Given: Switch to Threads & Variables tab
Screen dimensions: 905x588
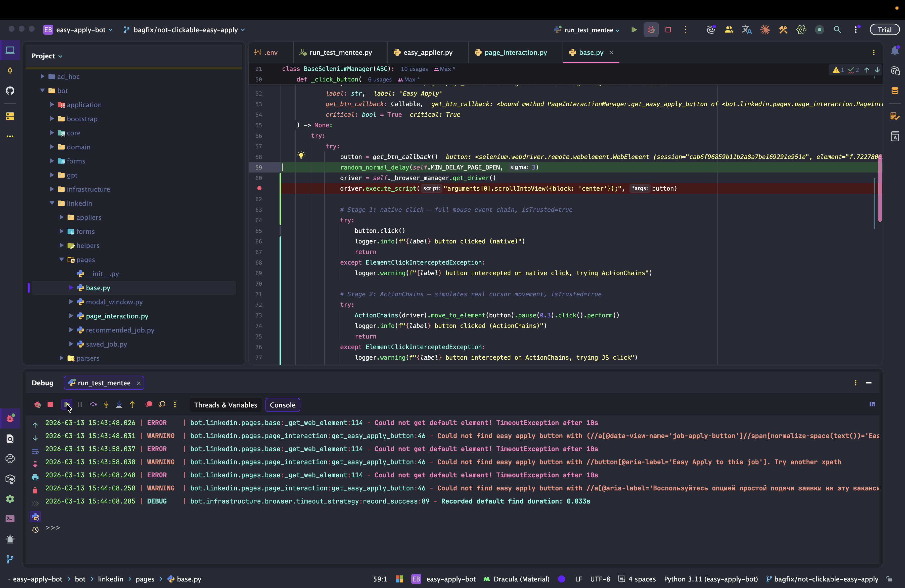Looking at the screenshot, I should point(225,405).
